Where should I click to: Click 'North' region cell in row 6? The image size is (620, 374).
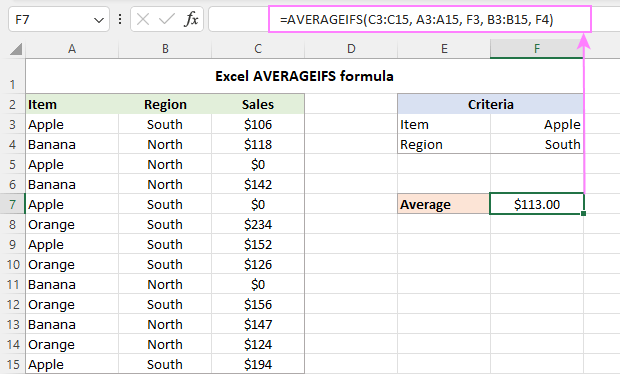(165, 184)
